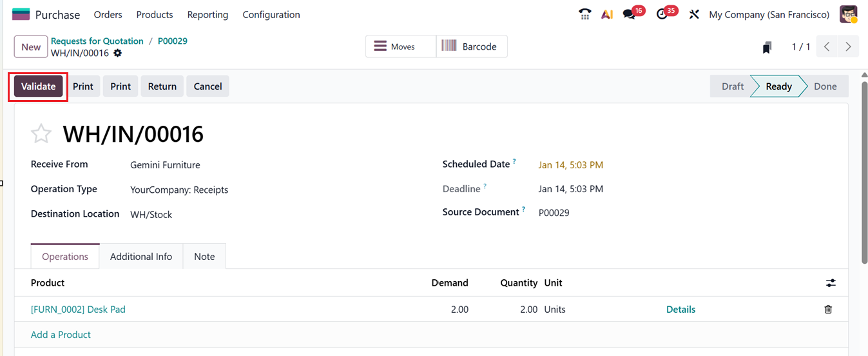
Task: Click the Source Document help question mark
Action: coord(524,209)
